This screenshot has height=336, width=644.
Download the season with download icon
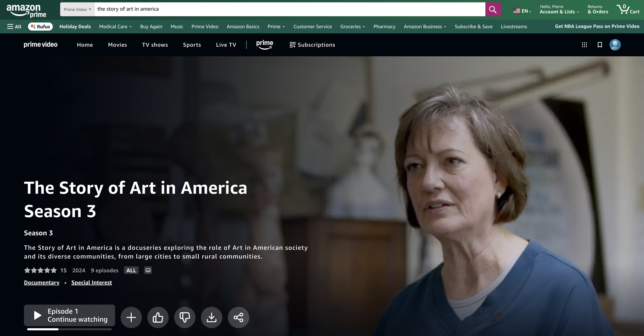(211, 317)
